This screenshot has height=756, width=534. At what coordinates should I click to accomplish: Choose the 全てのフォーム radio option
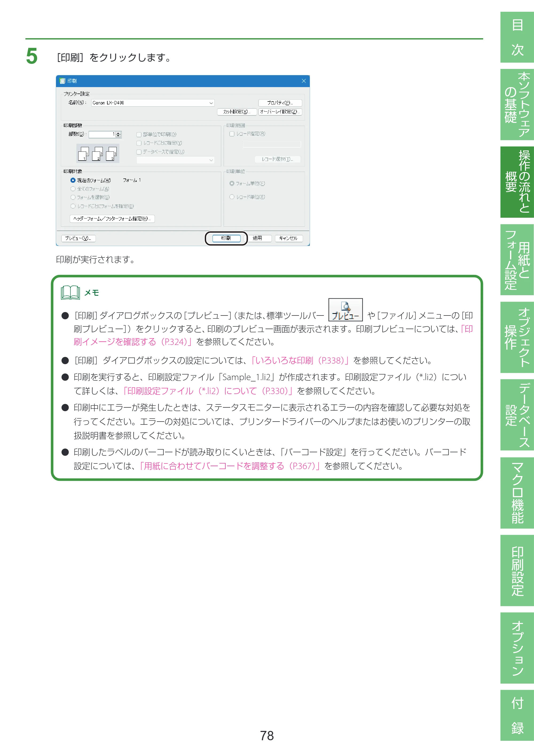coord(73,189)
